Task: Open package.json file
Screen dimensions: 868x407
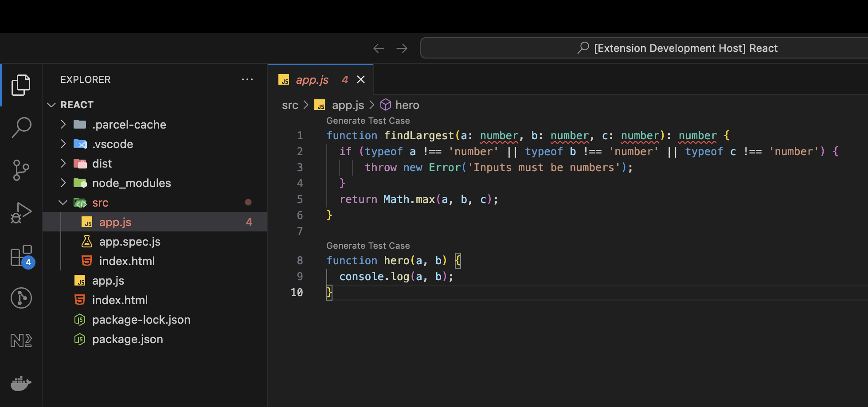Action: pyautogui.click(x=155, y=339)
